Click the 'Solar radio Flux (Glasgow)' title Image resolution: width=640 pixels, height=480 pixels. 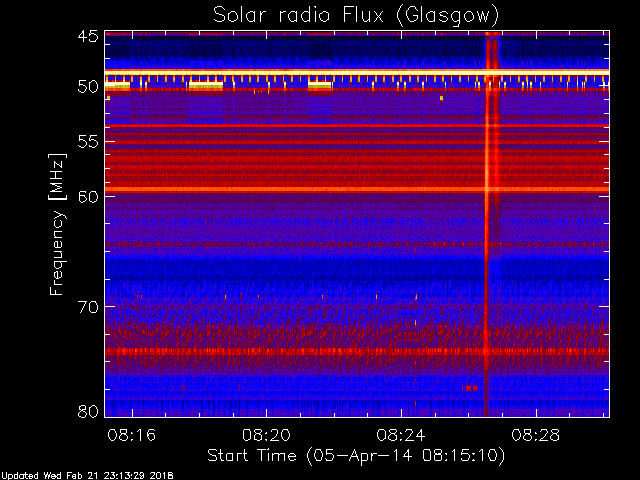pos(356,16)
